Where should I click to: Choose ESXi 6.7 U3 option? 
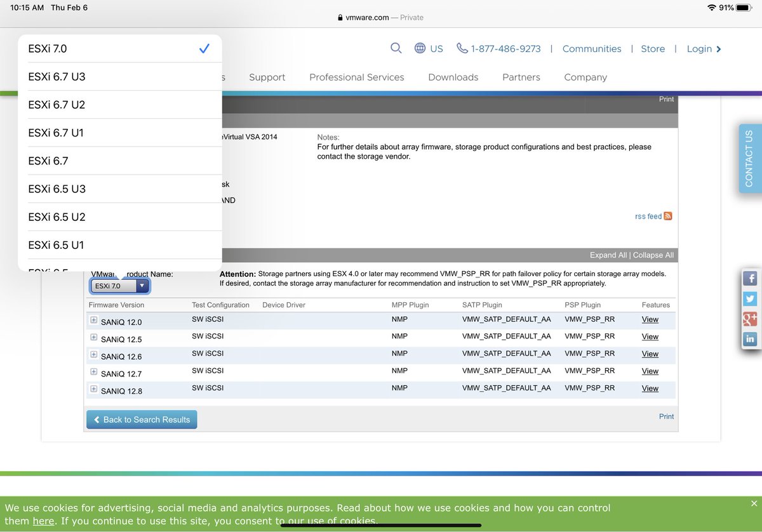(x=120, y=77)
